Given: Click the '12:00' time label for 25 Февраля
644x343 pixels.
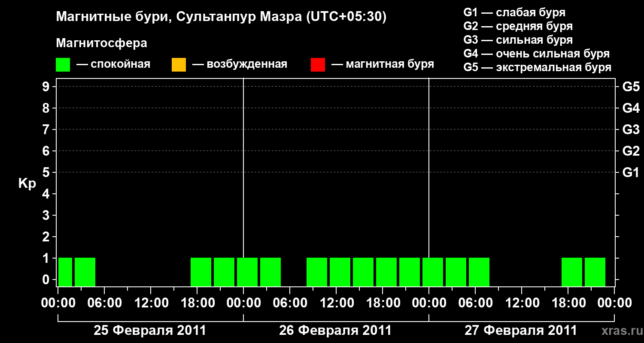Looking at the screenshot, I should (151, 303).
